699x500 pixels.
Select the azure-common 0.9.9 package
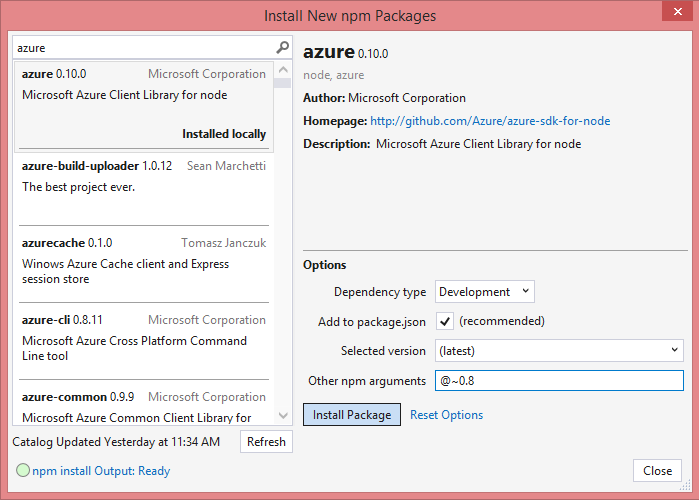coord(144,403)
